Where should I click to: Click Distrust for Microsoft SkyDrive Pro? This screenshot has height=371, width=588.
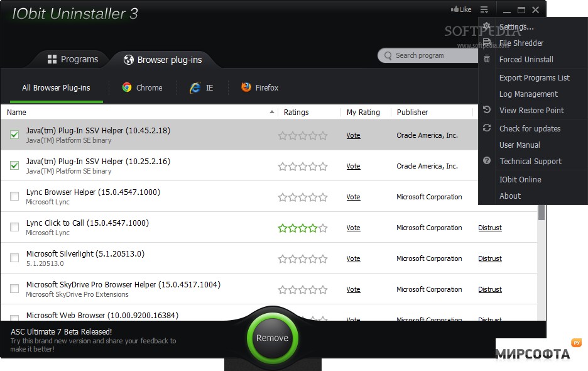click(x=490, y=289)
